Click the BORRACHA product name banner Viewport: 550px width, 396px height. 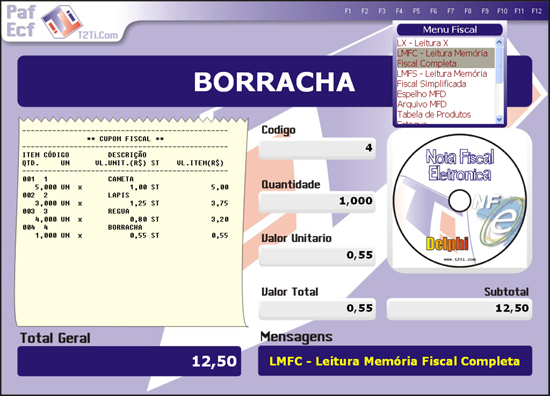275,81
